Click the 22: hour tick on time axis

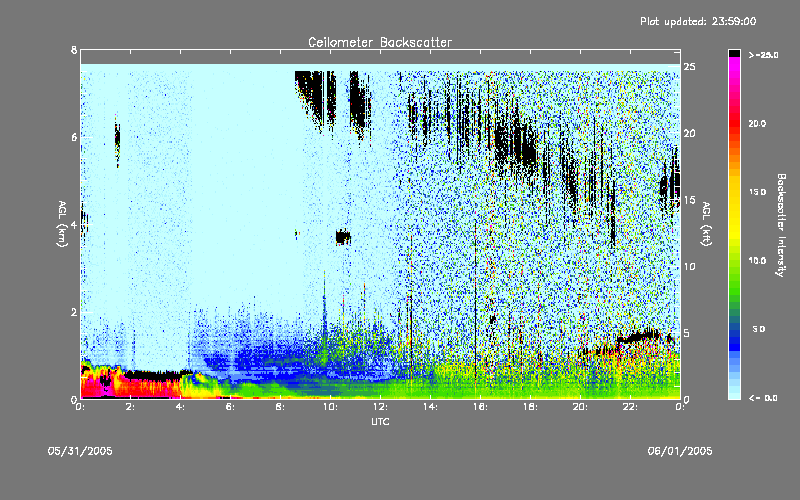pyautogui.click(x=630, y=407)
